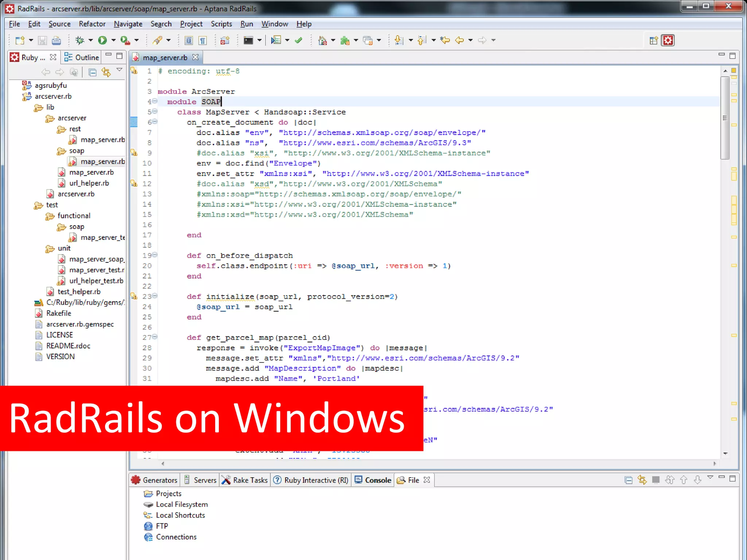The height and width of the screenshot is (560, 747).
Task: Select README.rdoc in the project tree
Action: point(68,346)
